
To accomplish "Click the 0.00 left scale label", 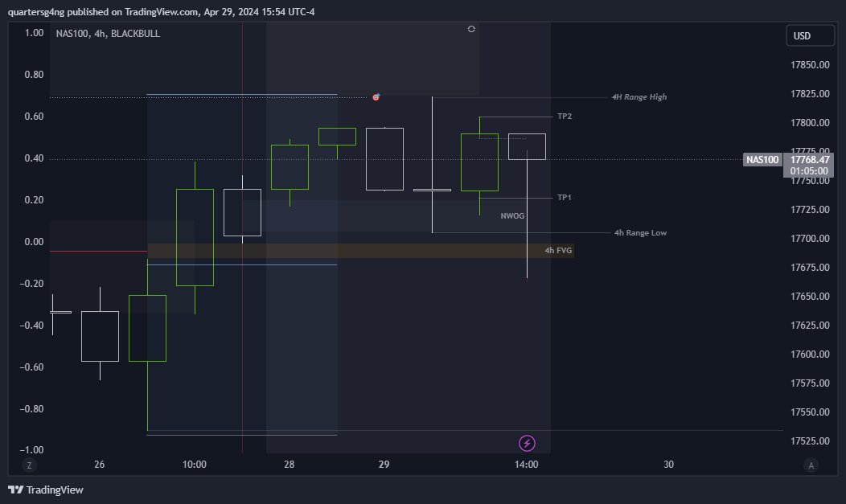I will (34, 242).
